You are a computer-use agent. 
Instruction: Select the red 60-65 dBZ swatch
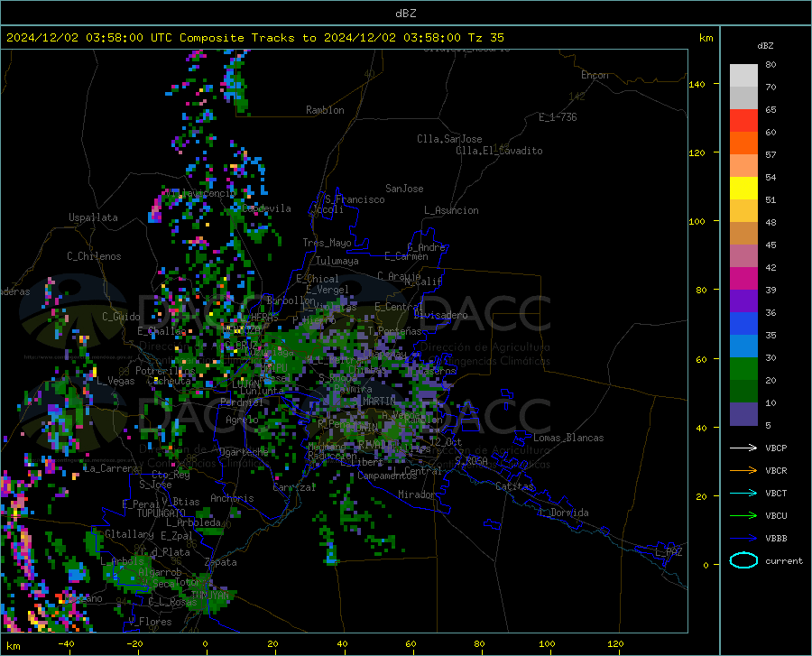[743, 121]
